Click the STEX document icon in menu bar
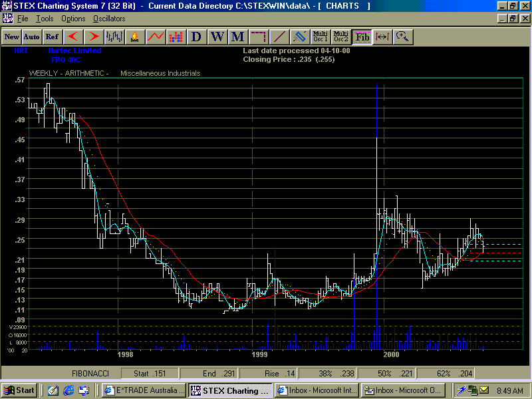 7,19
